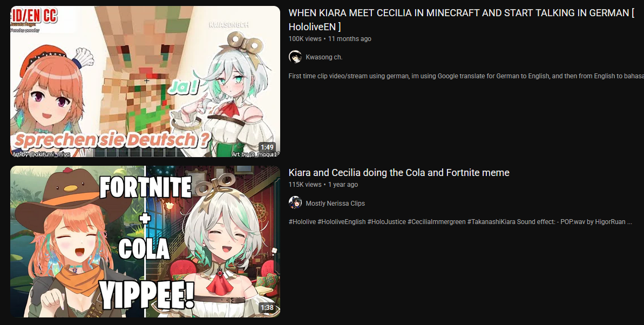Viewport: 644px width, 325px height.
Task: Open the Mostly Nerissa Clips channel avatar
Action: coord(295,203)
